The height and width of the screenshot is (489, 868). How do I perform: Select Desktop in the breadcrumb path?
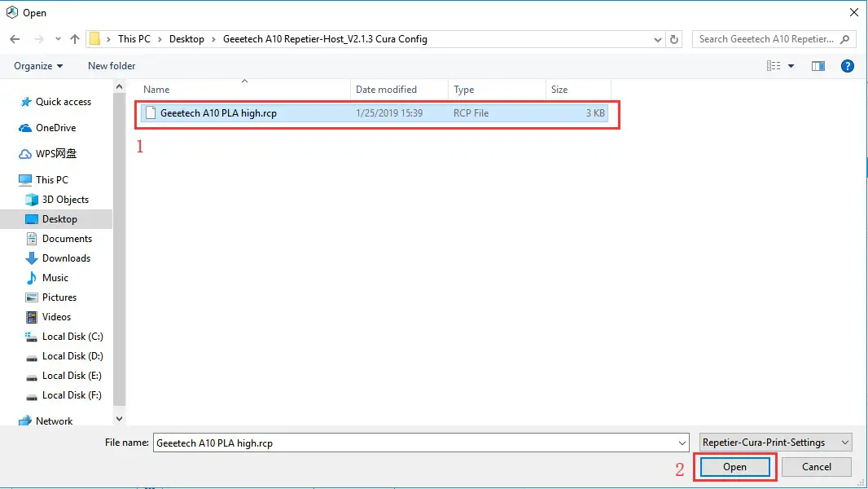[x=186, y=39]
